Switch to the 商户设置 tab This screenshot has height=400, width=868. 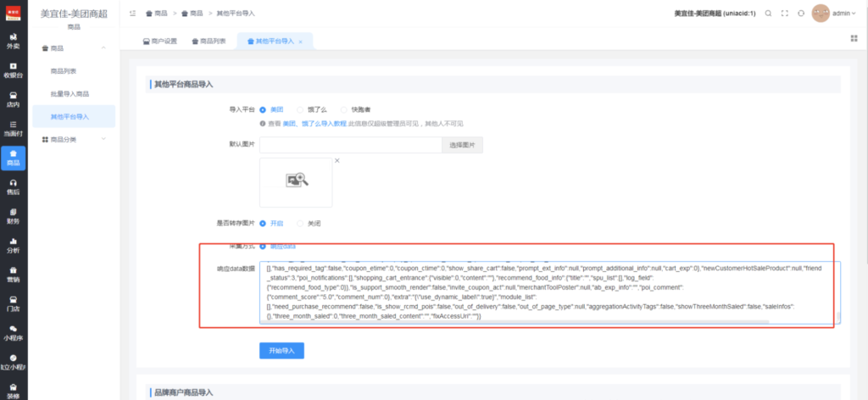coord(160,42)
